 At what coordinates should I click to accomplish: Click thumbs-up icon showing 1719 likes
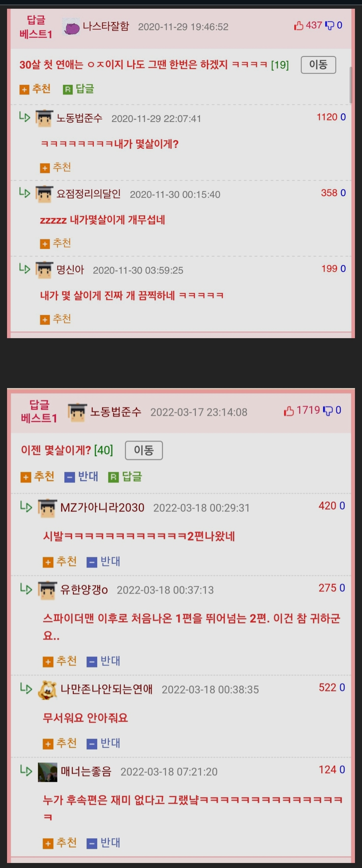pyautogui.click(x=289, y=411)
